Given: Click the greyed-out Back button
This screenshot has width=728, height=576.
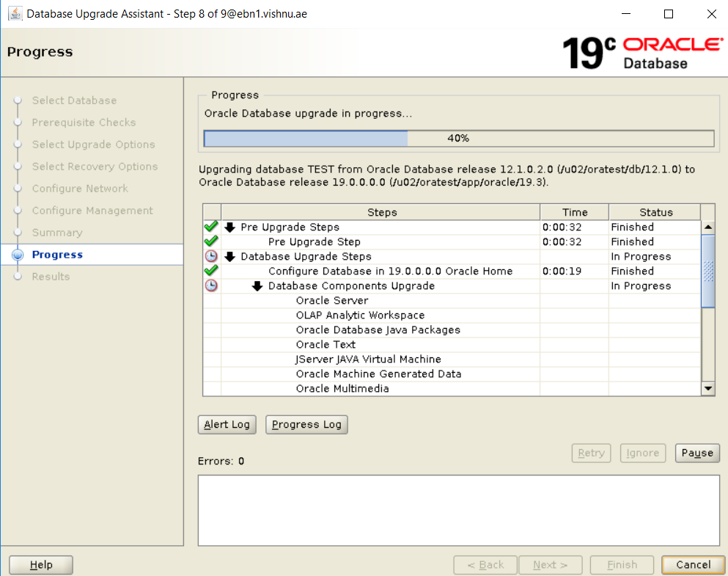Looking at the screenshot, I should 485,565.
